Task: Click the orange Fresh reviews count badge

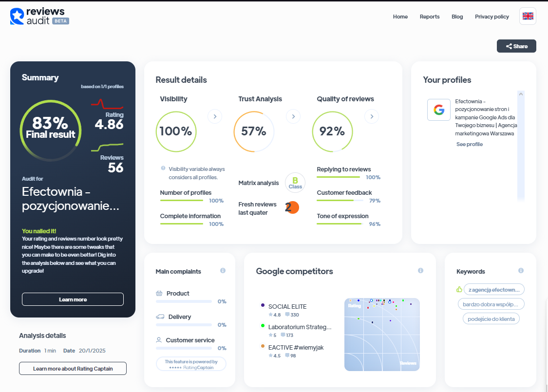Action: [x=292, y=207]
